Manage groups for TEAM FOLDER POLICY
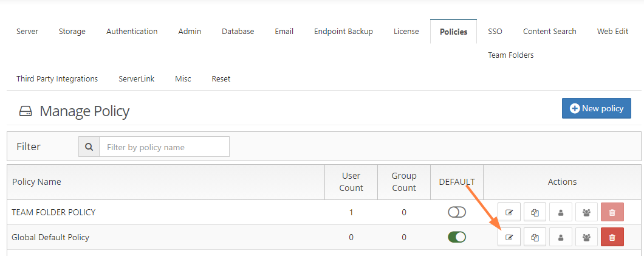The width and height of the screenshot is (644, 256). coord(586,212)
